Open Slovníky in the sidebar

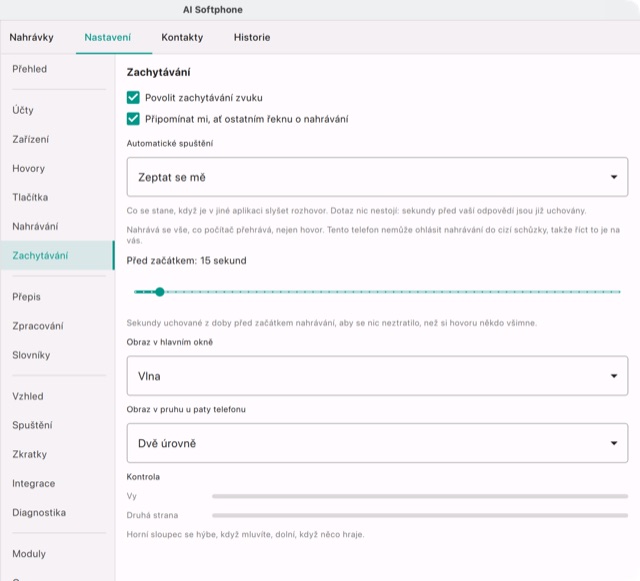[x=57, y=355]
